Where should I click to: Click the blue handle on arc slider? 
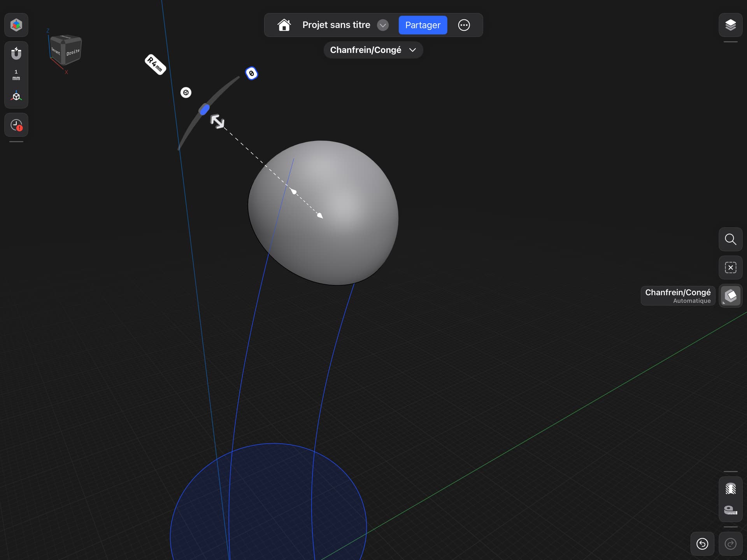[204, 109]
